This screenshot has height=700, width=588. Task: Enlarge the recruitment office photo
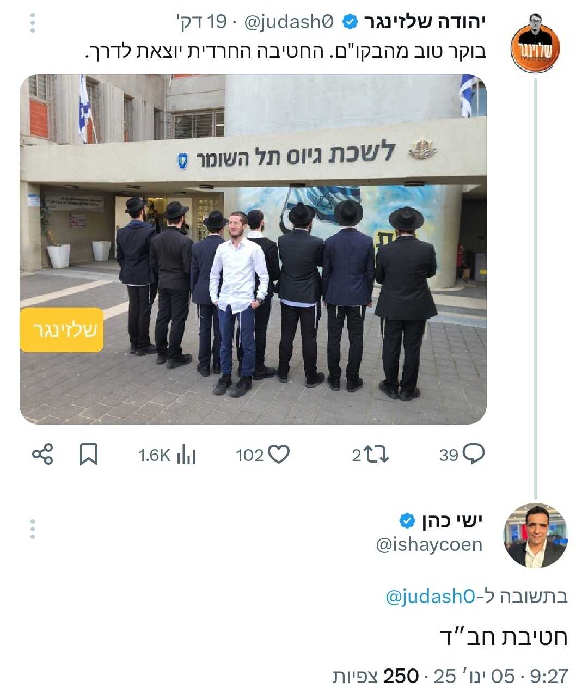253,249
